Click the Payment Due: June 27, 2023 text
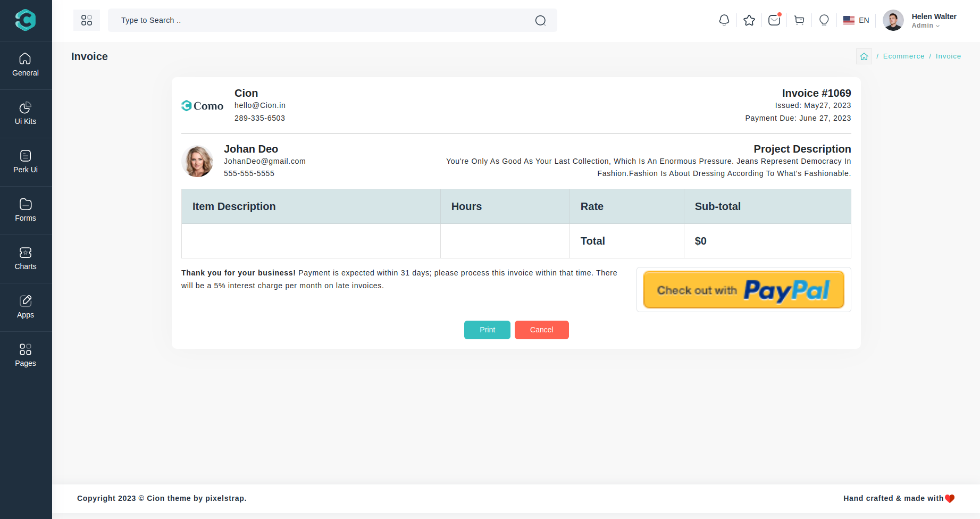 click(x=798, y=118)
